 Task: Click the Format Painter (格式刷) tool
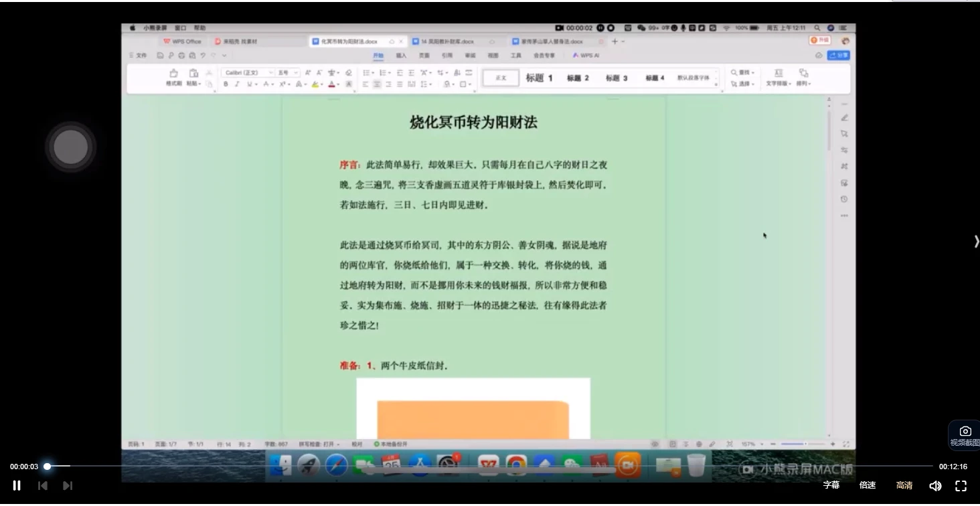coord(173,78)
